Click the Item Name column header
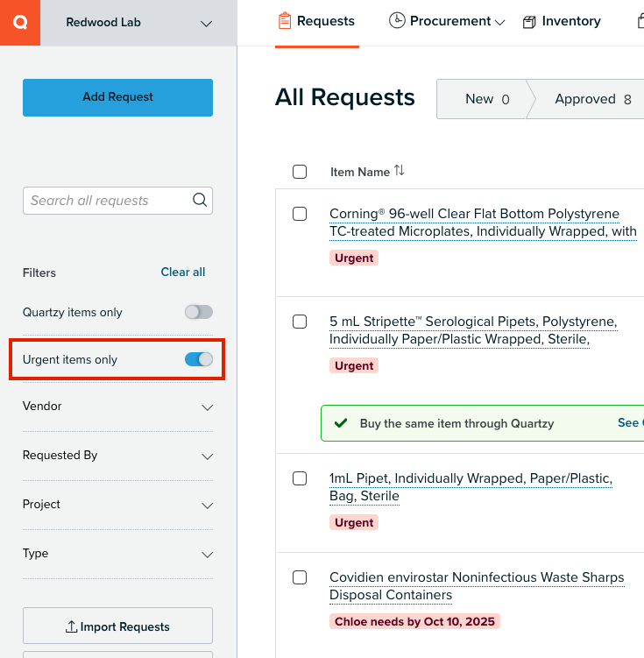 pos(360,172)
